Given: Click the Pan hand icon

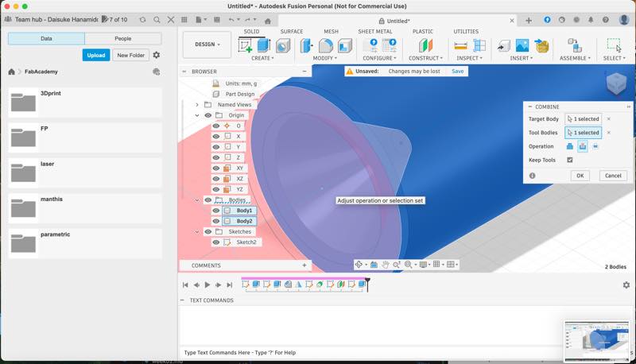Looking at the screenshot, I should coord(385,265).
